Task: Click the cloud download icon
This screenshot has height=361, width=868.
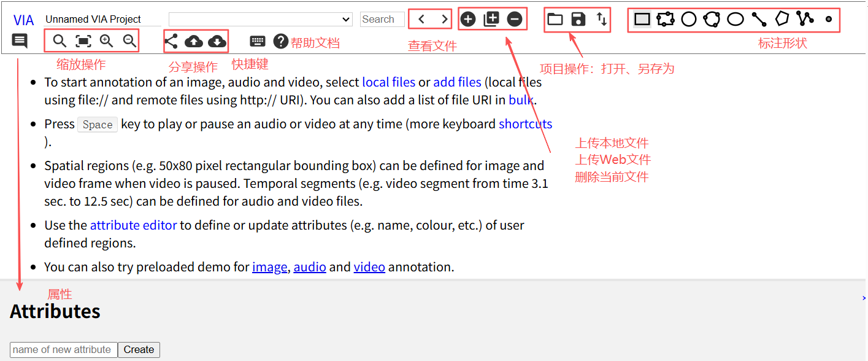Action: [217, 41]
